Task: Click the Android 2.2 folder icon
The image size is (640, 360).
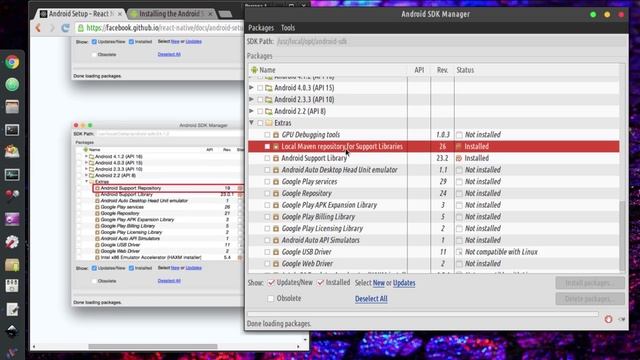Action: (269, 111)
